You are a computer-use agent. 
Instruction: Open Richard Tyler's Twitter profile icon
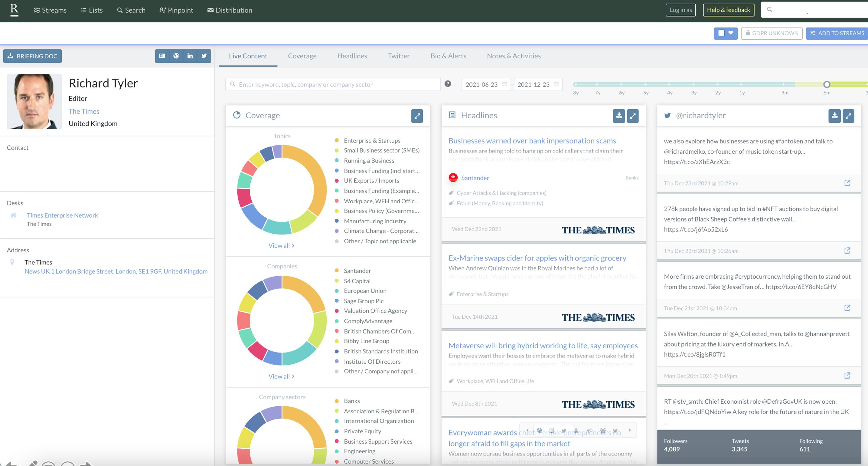(x=204, y=56)
